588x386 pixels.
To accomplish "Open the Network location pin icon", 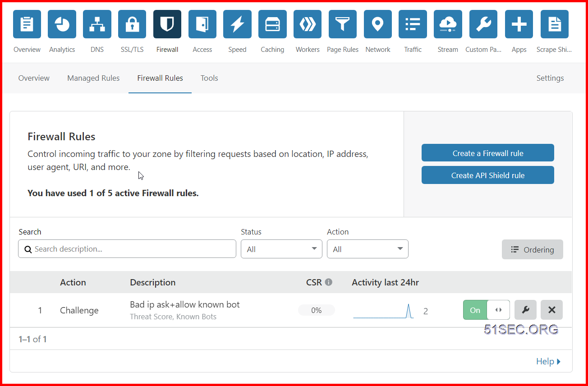I will [378, 24].
